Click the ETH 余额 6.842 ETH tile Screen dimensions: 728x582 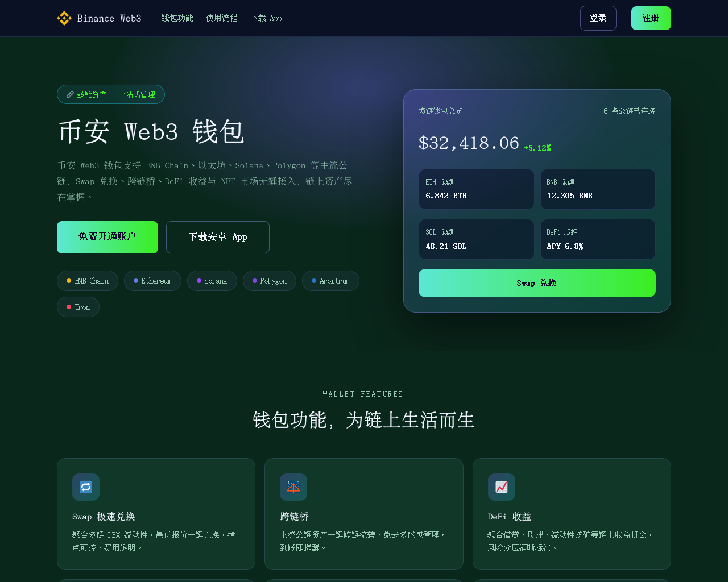tap(477, 189)
